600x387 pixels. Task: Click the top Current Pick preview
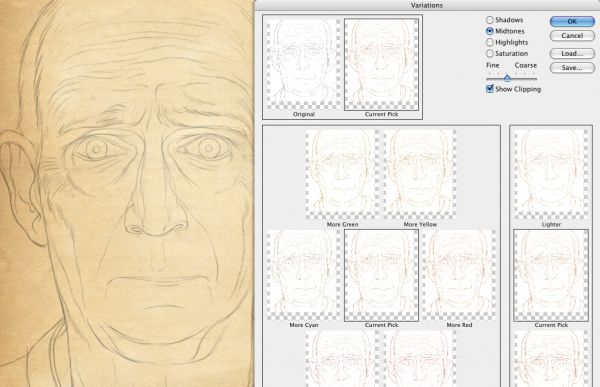click(381, 65)
